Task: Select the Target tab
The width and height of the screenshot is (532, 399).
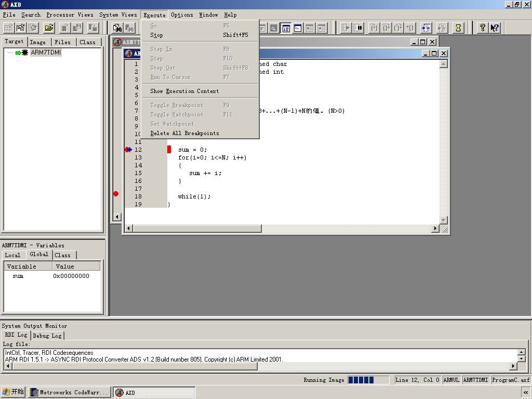Action: pyautogui.click(x=14, y=42)
